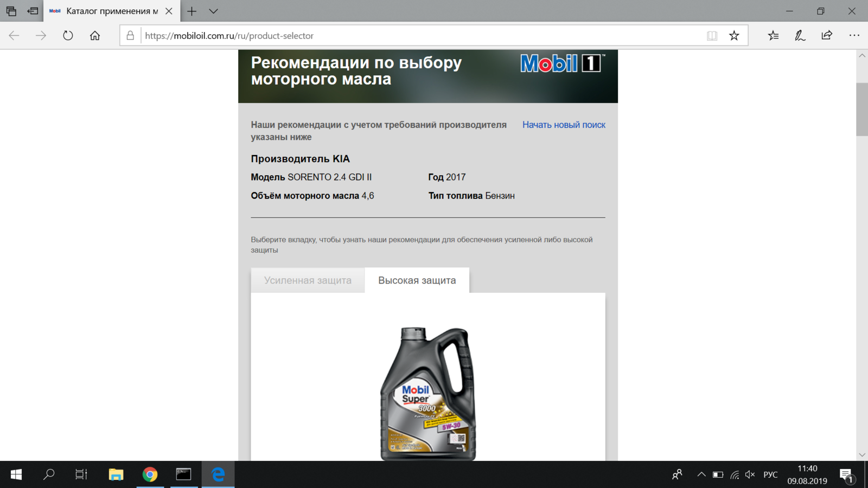The height and width of the screenshot is (488, 868).
Task: Add page to favorites star
Action: (x=734, y=36)
